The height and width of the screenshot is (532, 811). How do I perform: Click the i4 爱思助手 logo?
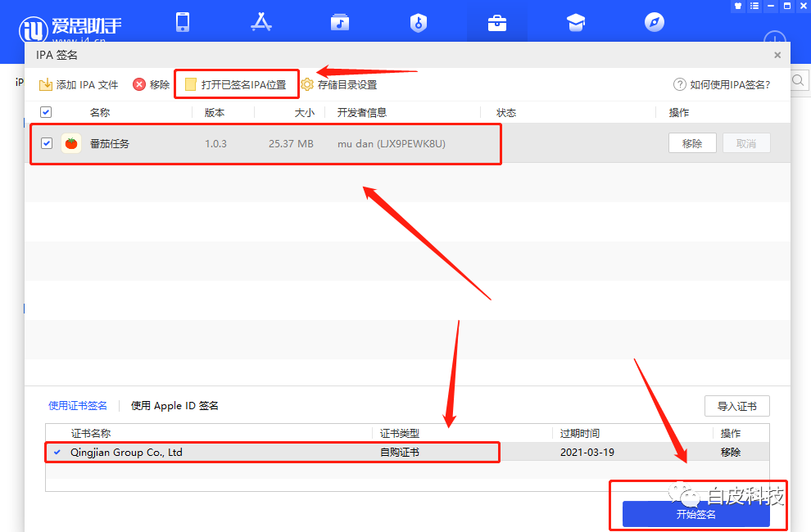click(70, 29)
